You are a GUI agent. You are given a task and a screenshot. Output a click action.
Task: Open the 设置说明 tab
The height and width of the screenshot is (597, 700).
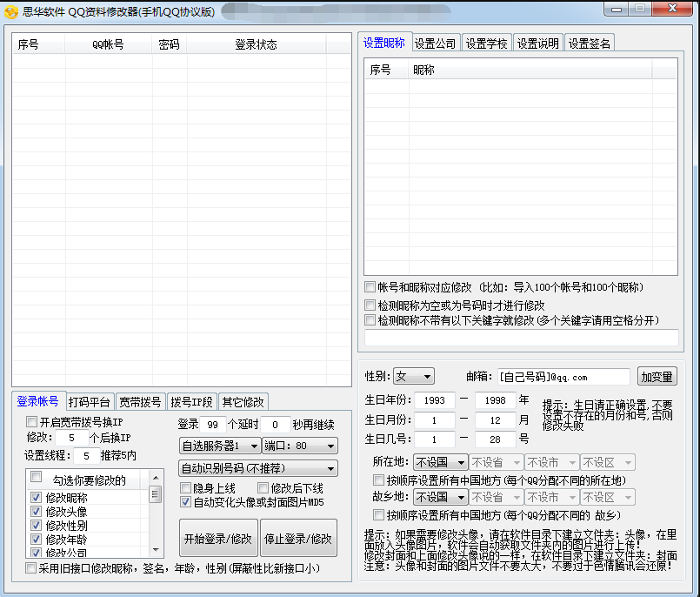click(x=538, y=44)
